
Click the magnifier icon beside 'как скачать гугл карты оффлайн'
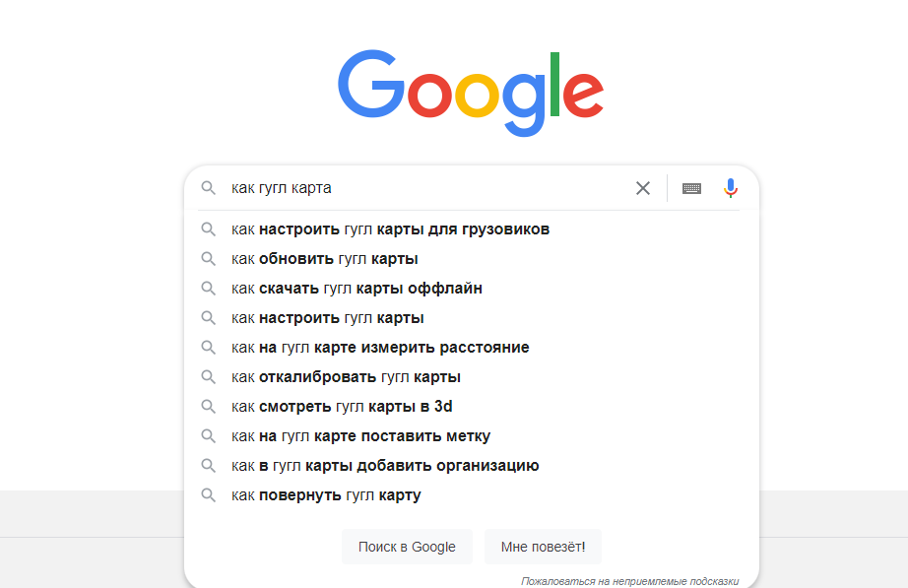point(208,288)
